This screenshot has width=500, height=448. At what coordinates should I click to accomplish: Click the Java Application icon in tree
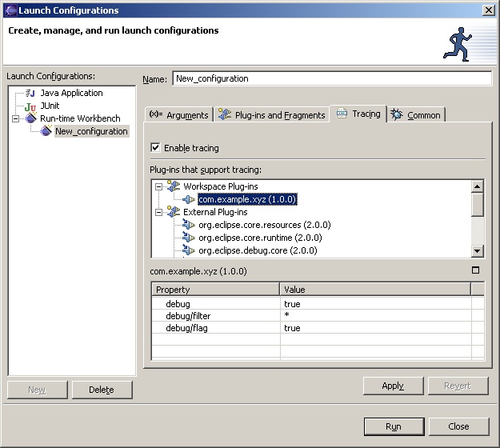click(30, 93)
